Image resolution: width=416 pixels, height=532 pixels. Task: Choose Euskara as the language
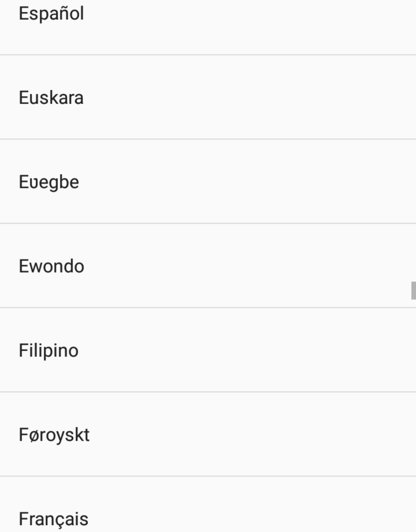pyautogui.click(x=51, y=98)
